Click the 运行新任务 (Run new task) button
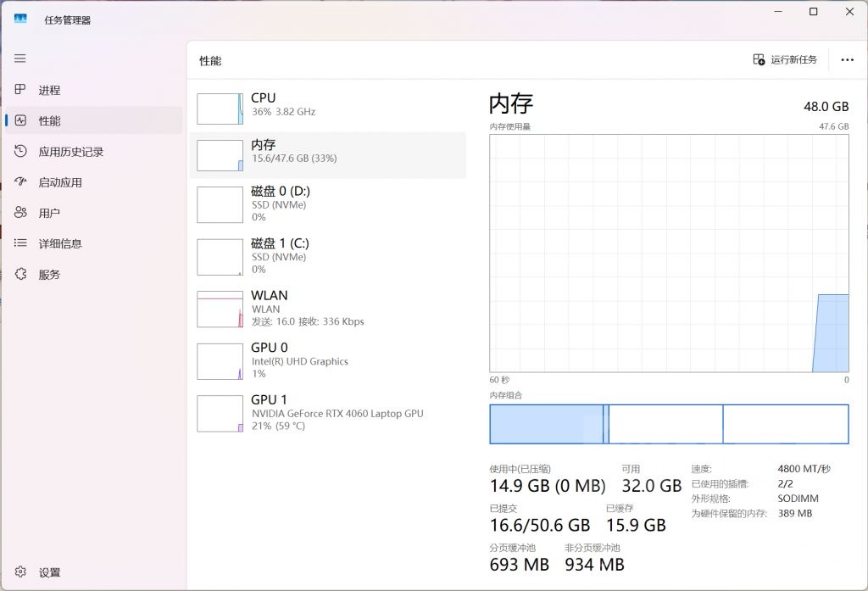This screenshot has height=591, width=868. pyautogui.click(x=785, y=59)
